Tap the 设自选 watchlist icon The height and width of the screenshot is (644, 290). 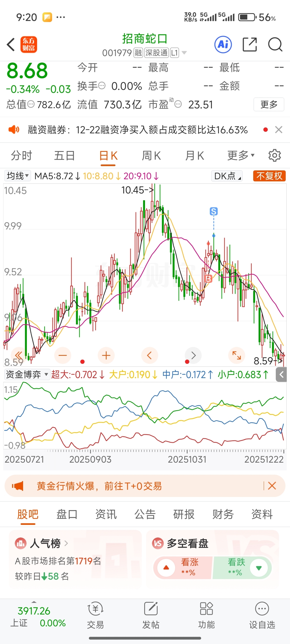tap(262, 609)
